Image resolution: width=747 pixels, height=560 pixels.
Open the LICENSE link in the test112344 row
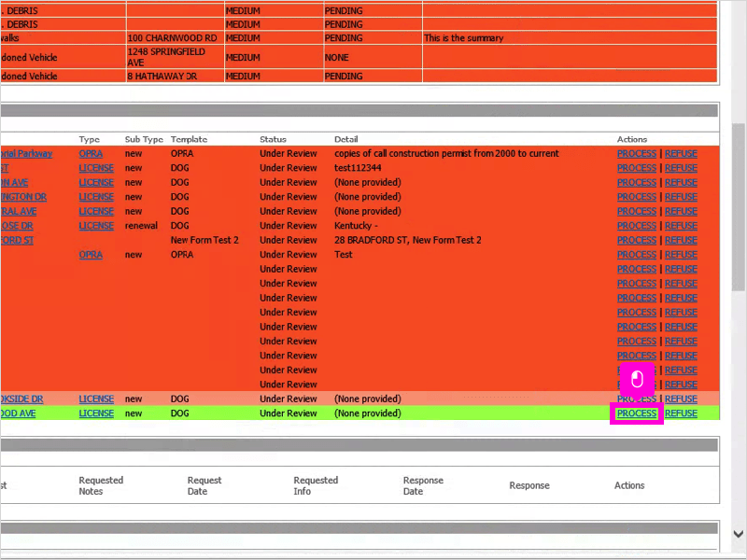(x=96, y=168)
